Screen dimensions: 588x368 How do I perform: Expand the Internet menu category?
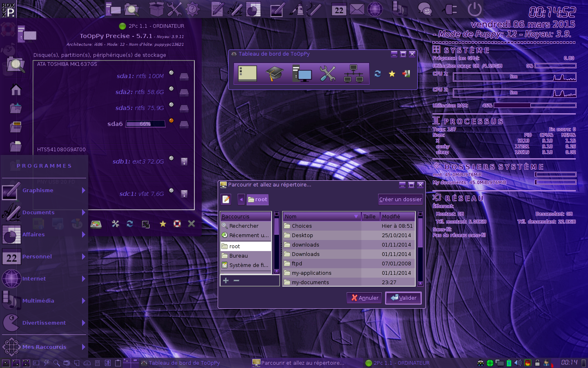click(44, 279)
